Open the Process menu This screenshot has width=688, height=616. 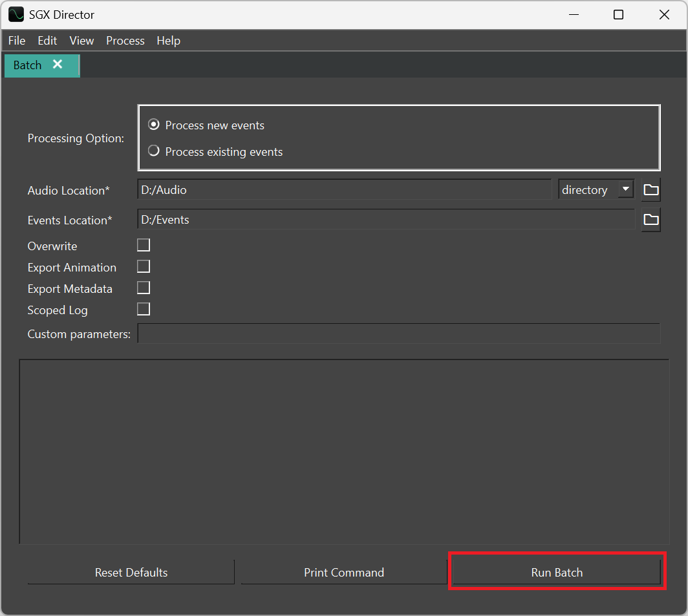pos(125,40)
